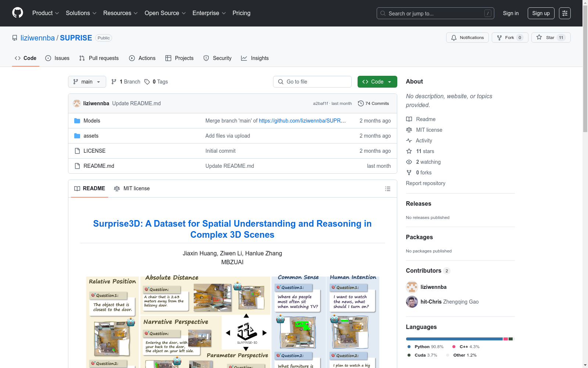Click the assets folder icon
Image resolution: width=588 pixels, height=368 pixels.
pyautogui.click(x=77, y=136)
